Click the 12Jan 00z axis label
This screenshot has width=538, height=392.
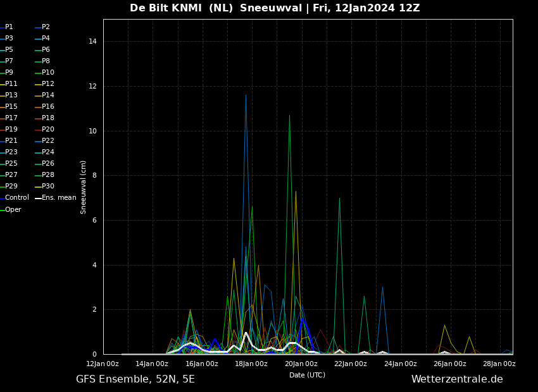point(103,364)
